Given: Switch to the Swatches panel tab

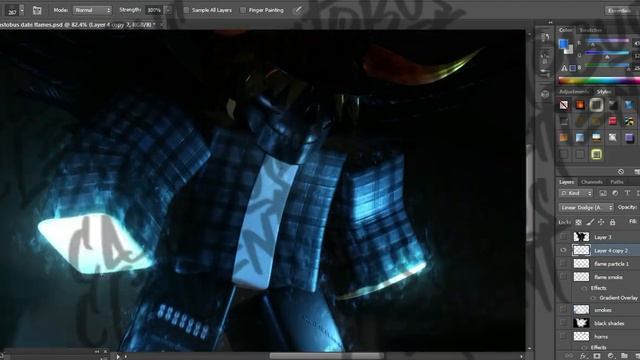Looking at the screenshot, I should [x=590, y=30].
